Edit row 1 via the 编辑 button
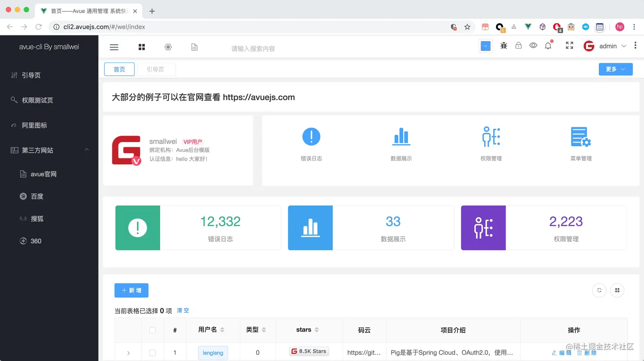The width and height of the screenshot is (644, 361). (x=561, y=353)
